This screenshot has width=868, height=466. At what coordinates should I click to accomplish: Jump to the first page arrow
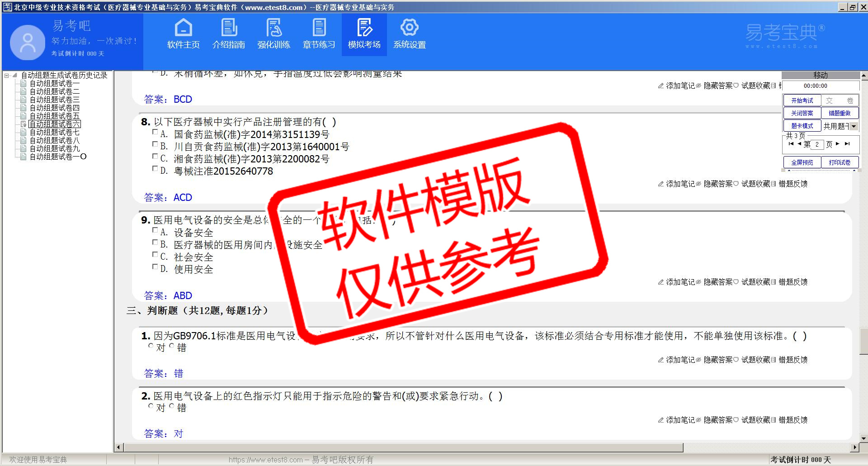point(791,144)
